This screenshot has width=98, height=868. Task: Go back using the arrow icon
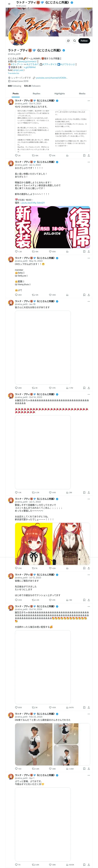9,4
